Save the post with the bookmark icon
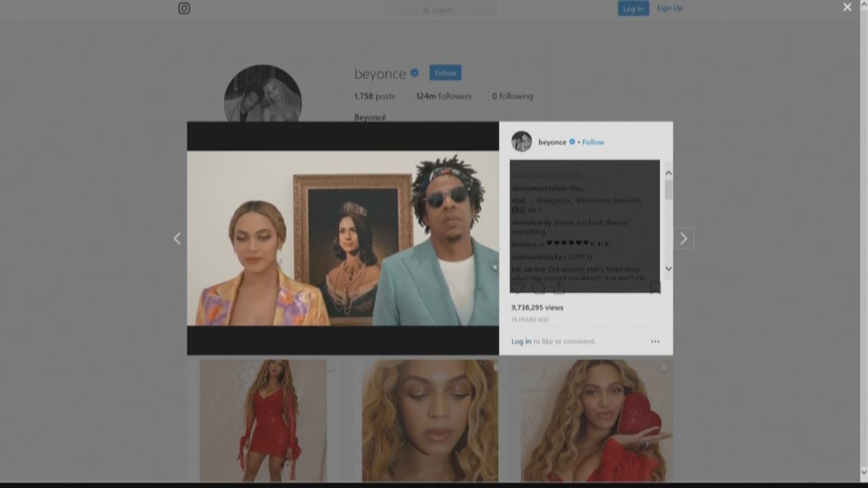 [655, 288]
